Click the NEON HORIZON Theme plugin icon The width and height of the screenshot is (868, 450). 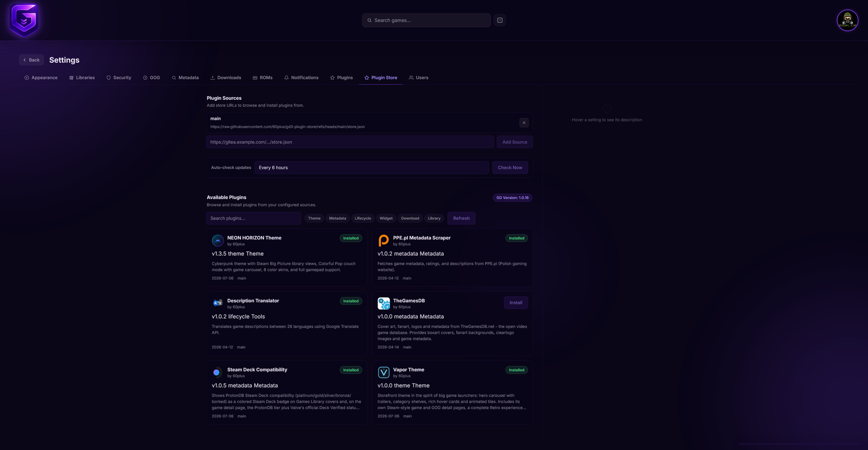click(x=218, y=240)
